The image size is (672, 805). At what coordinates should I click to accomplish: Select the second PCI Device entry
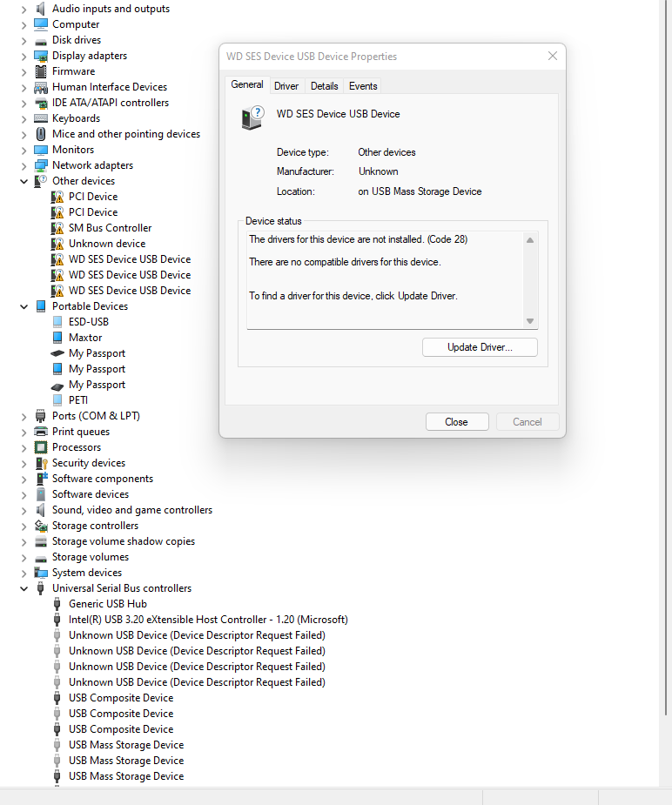tap(93, 212)
